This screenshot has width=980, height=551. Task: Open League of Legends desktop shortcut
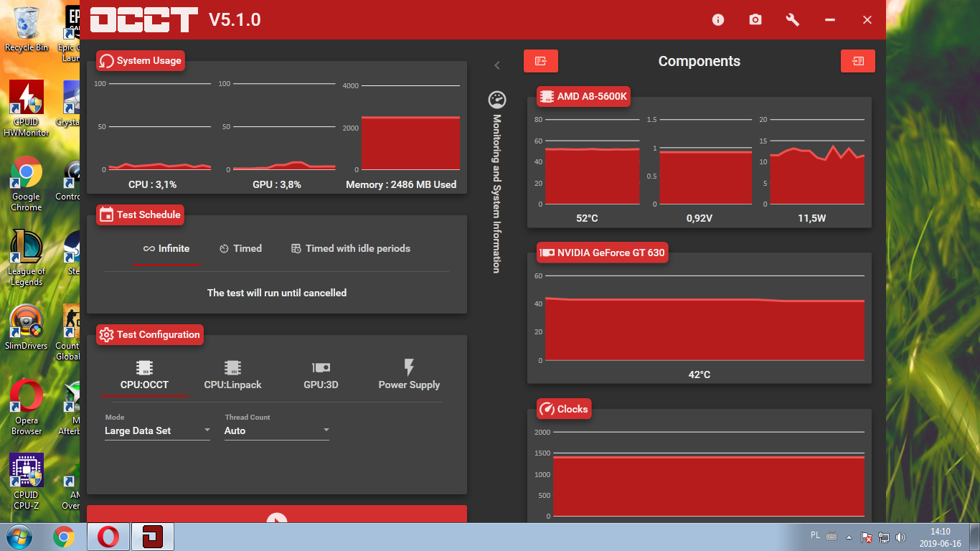tap(27, 258)
